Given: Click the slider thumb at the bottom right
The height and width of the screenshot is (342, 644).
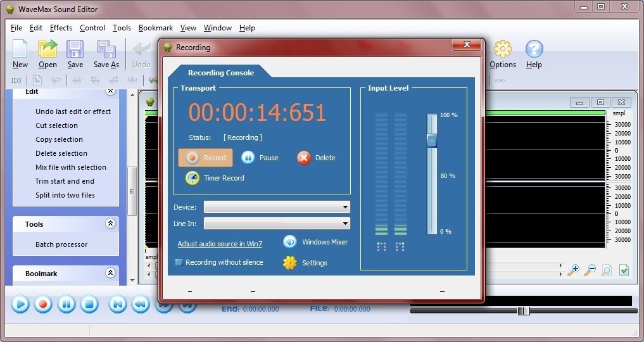Looking at the screenshot, I should [x=524, y=311].
